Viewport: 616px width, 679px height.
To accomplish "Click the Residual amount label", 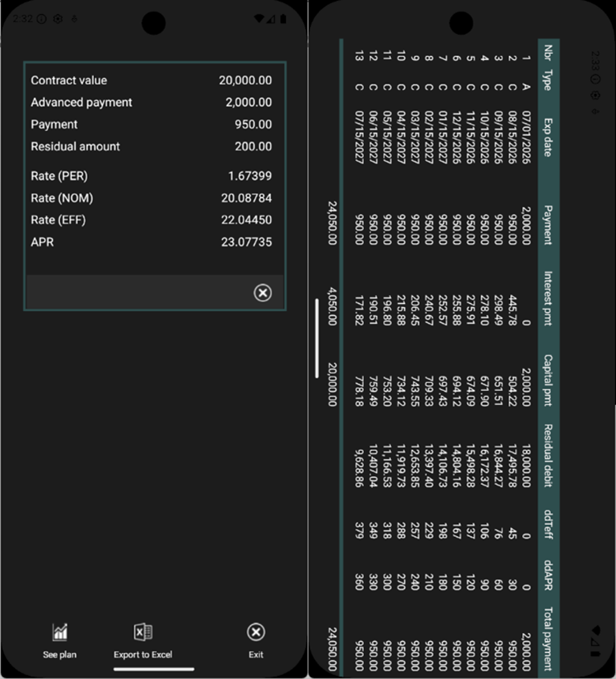I will click(75, 147).
